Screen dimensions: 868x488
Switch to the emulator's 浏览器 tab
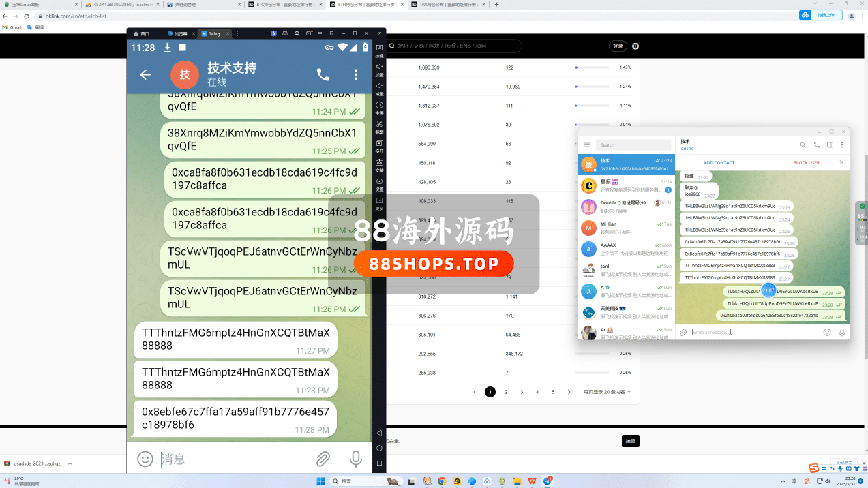pyautogui.click(x=177, y=33)
